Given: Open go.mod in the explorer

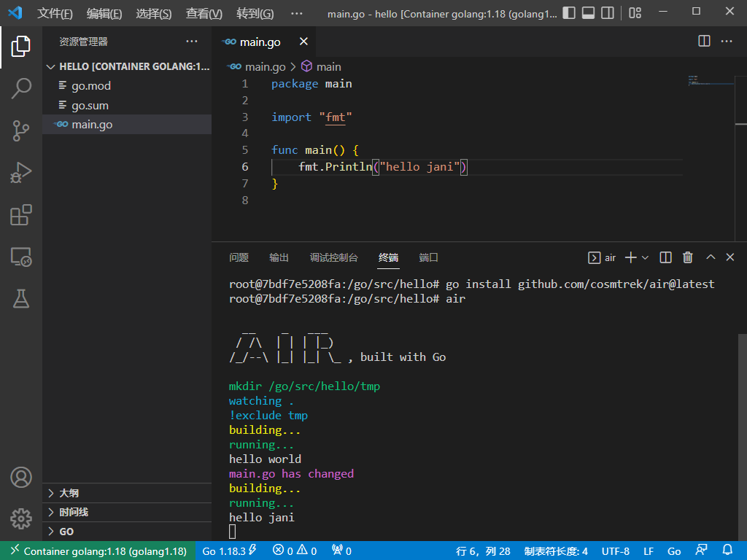Looking at the screenshot, I should [x=127, y=86].
